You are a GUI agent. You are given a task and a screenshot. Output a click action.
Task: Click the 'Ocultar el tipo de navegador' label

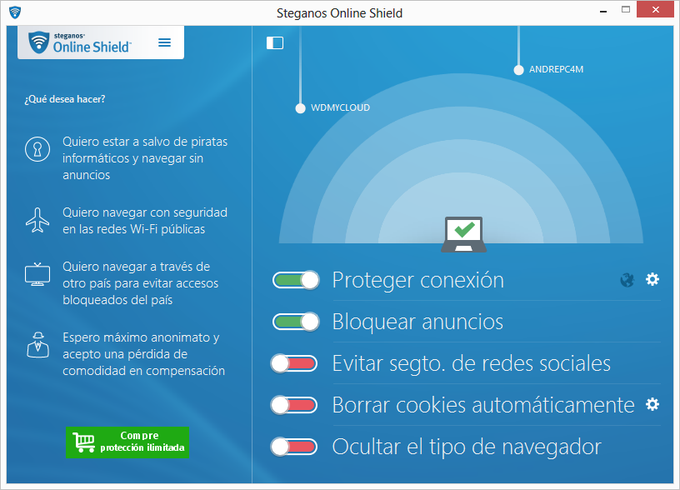467,447
